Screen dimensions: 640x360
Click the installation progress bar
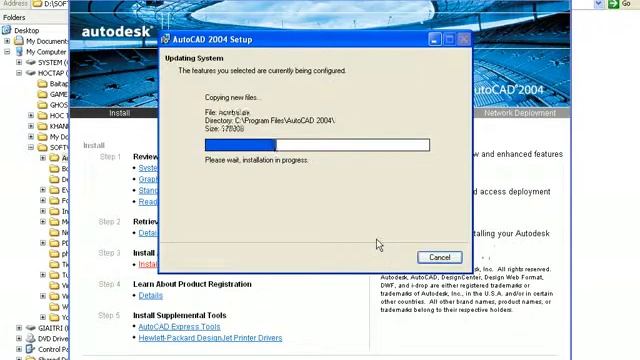317,145
